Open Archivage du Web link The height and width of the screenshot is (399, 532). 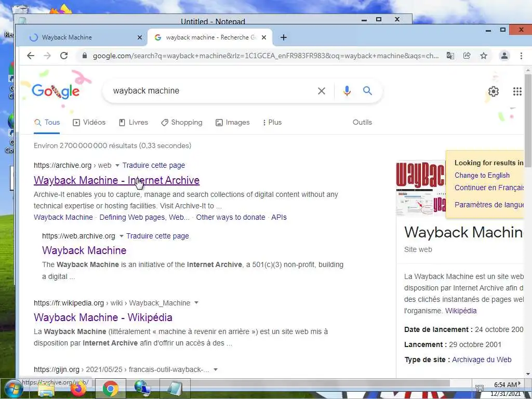click(x=482, y=360)
